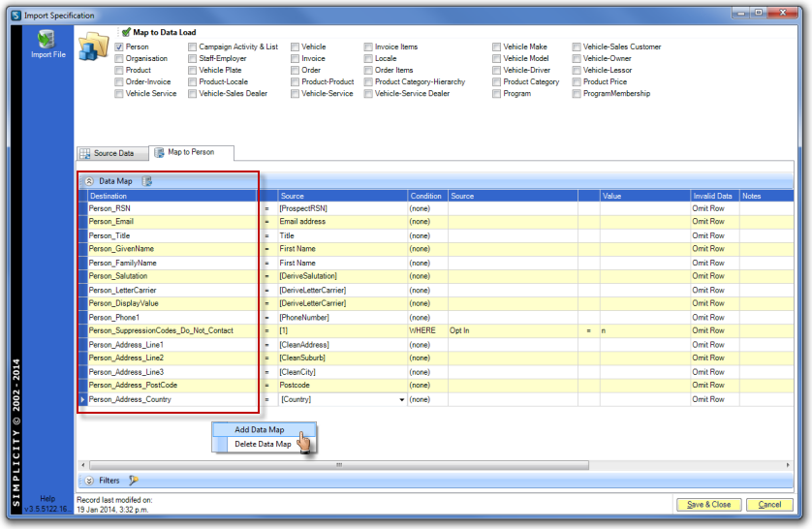
Task: Select the Person_Address_PostCode destination cell
Action: [172, 385]
